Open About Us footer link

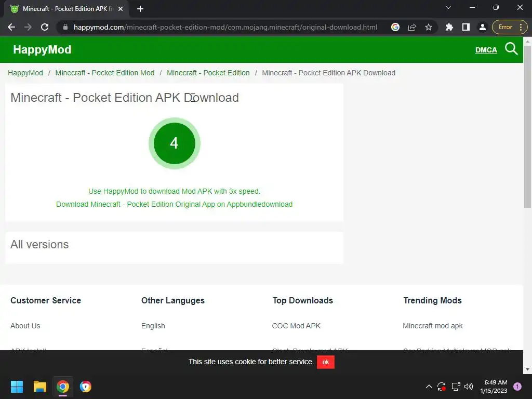click(25, 326)
